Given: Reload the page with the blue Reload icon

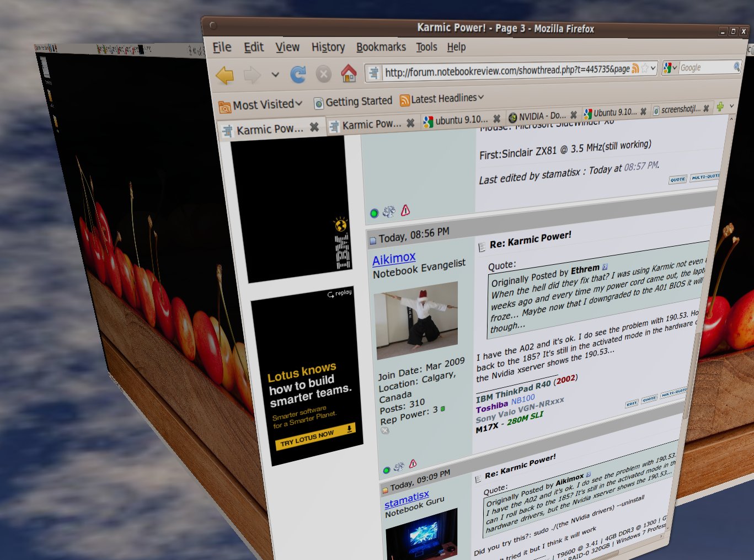Looking at the screenshot, I should (x=298, y=74).
